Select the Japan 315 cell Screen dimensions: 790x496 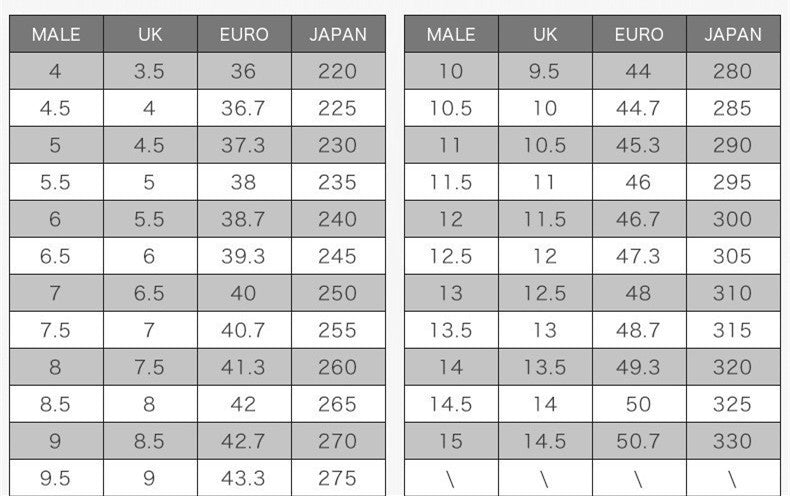[732, 330]
